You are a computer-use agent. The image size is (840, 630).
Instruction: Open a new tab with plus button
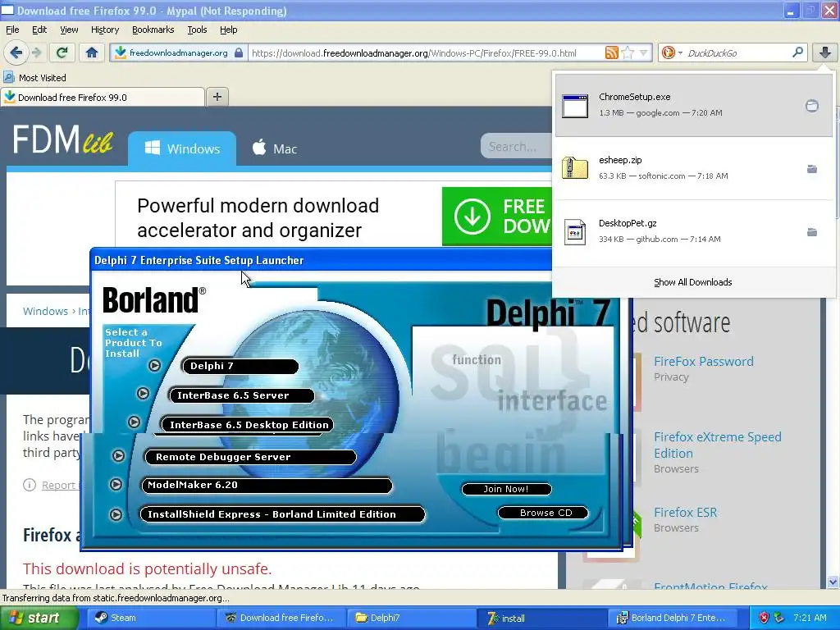tap(217, 97)
